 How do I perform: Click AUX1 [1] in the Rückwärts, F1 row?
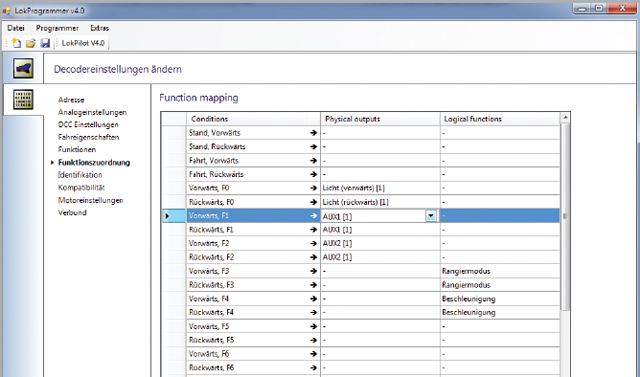click(x=380, y=230)
